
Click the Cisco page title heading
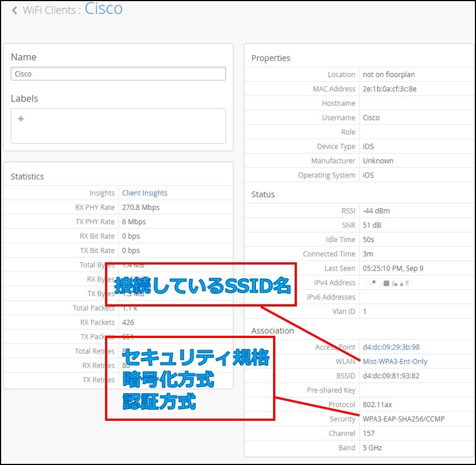click(x=103, y=8)
